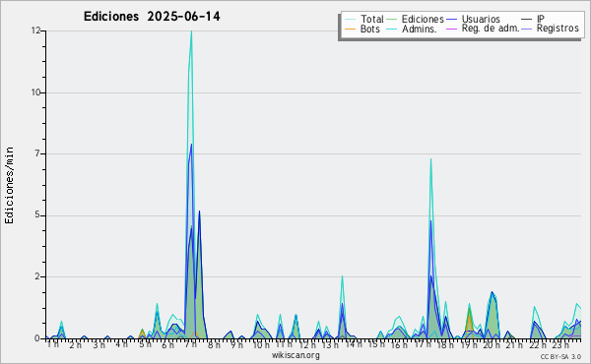Click the chart title Ediciones 2025-06-14
Viewport: 591px width, 364px height.
(x=152, y=17)
